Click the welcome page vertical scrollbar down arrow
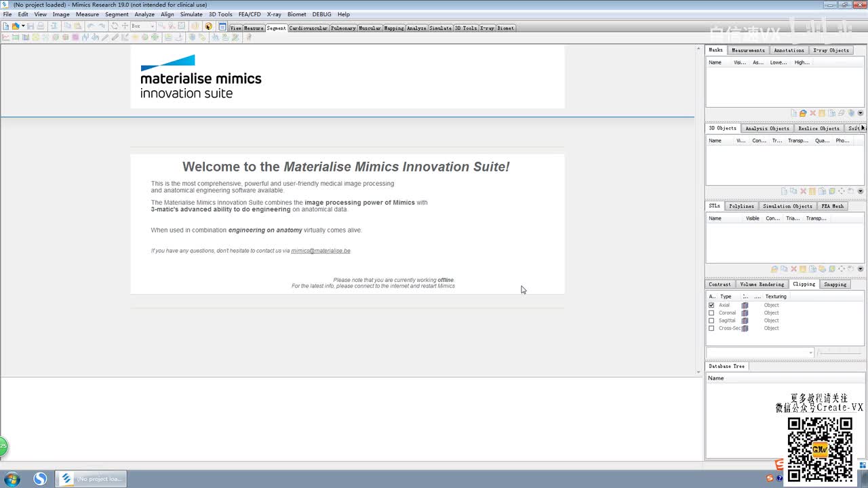The width and height of the screenshot is (868, 488). tap(698, 372)
